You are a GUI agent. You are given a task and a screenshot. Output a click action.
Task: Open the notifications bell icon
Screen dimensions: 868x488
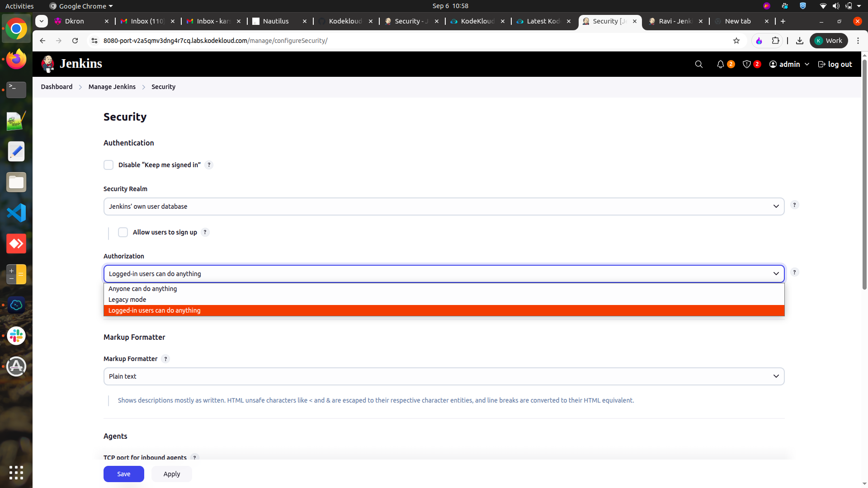tap(721, 64)
